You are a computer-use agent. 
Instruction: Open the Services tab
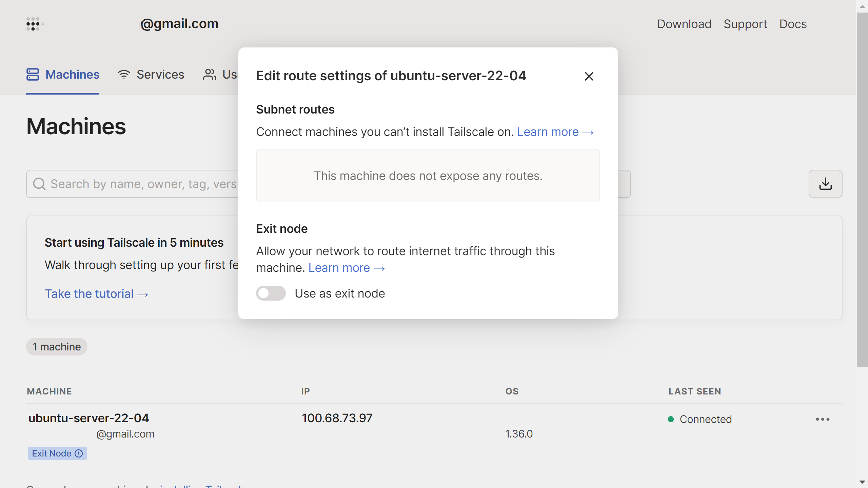(160, 75)
